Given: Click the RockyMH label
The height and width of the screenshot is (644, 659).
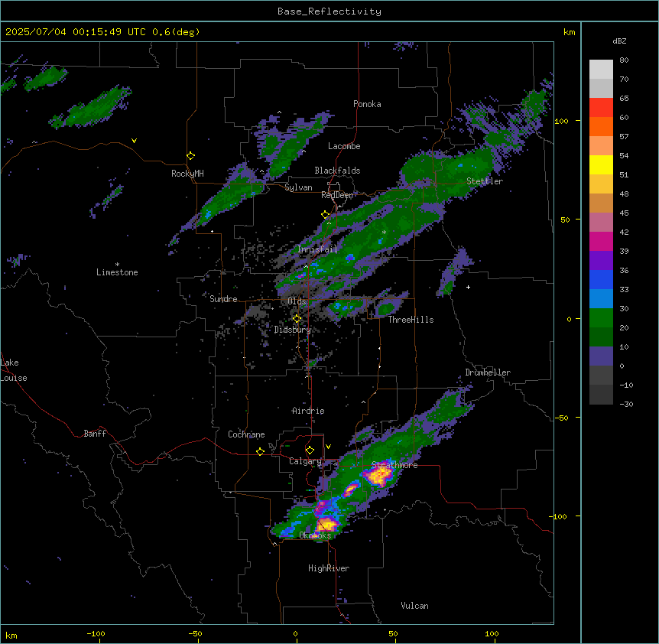Looking at the screenshot, I should [x=187, y=174].
